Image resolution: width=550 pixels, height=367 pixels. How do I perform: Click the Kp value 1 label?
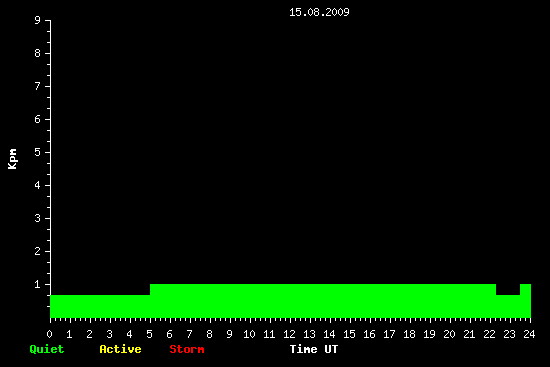(38, 284)
